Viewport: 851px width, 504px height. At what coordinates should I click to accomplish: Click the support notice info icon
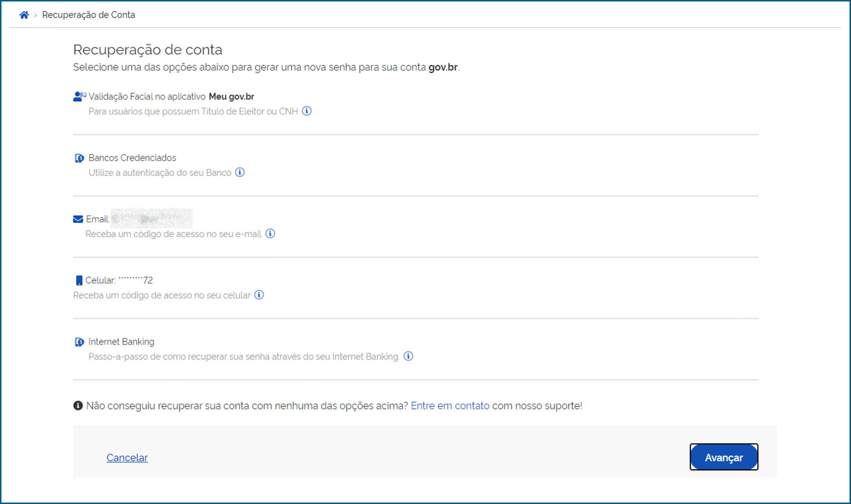pyautogui.click(x=78, y=406)
